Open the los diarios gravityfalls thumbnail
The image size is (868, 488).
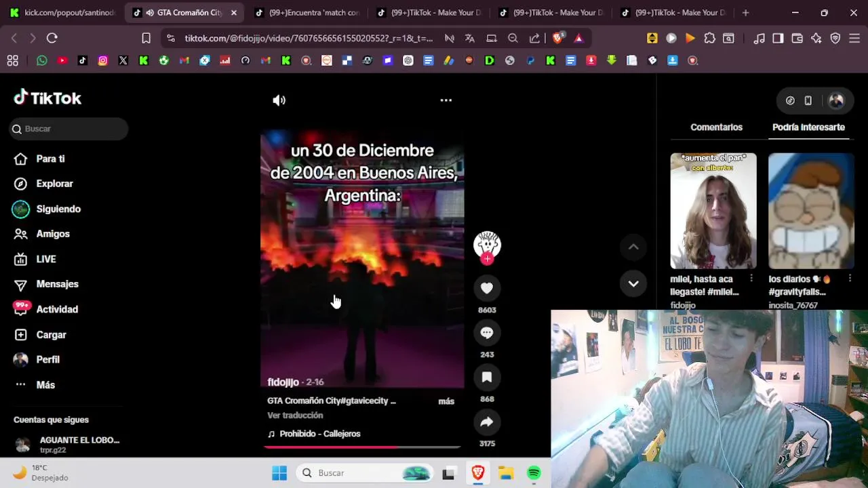click(811, 211)
